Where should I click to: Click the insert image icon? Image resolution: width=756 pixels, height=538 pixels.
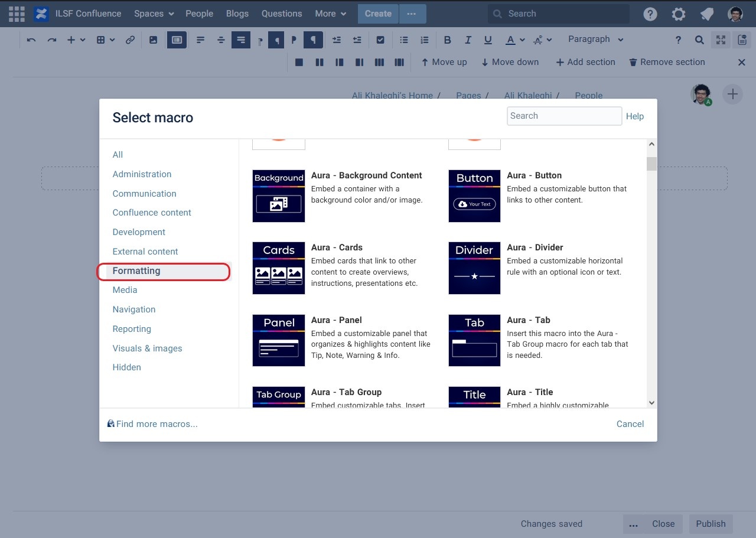click(x=153, y=40)
